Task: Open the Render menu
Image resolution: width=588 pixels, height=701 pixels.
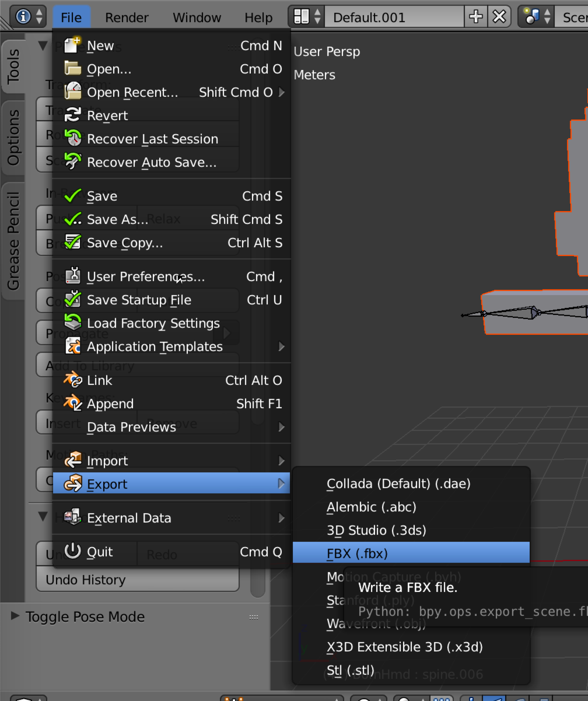Action: click(127, 17)
